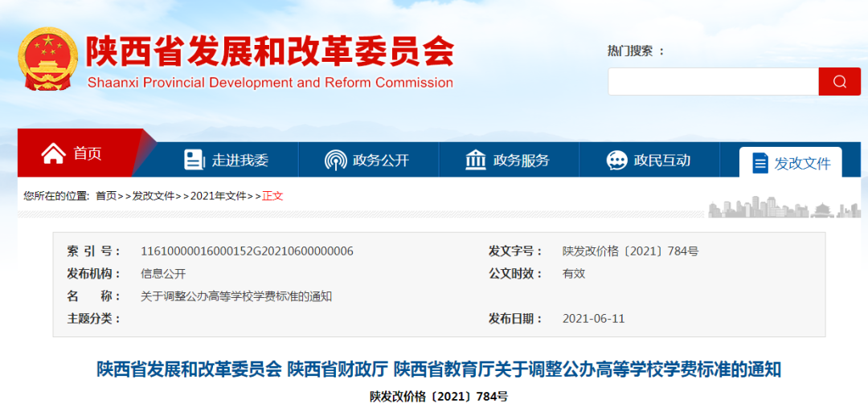This screenshot has height=416, width=868.
Task: Focus the 热门搜索 search input field
Action: [x=713, y=81]
